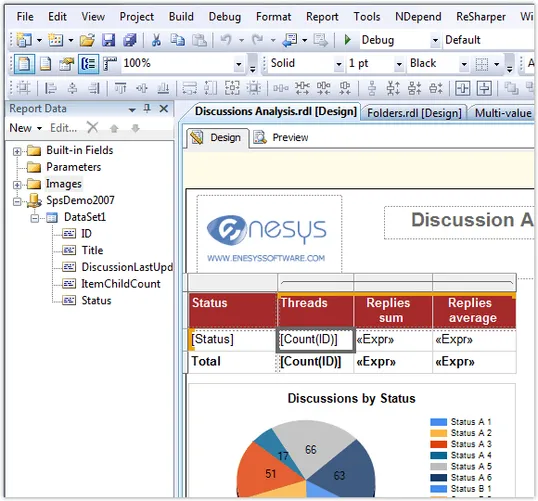Click the Make Same Height icon
This screenshot has width=538, height=501.
tap(210, 89)
